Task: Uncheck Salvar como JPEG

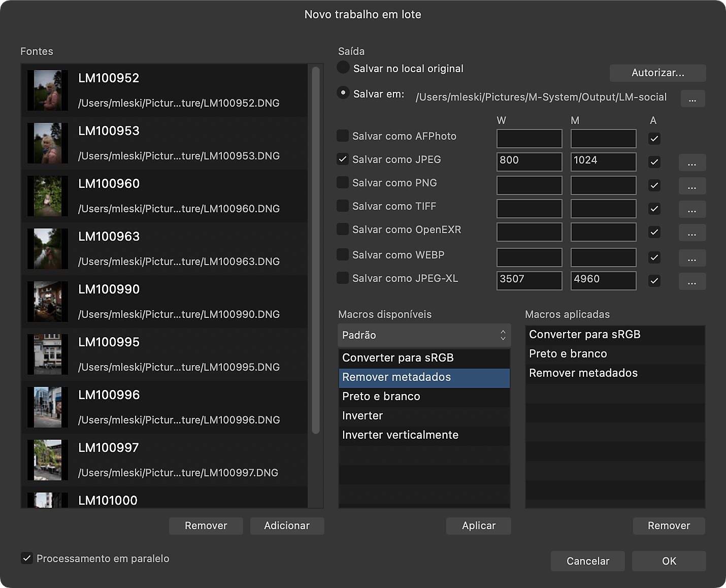Action: click(343, 159)
